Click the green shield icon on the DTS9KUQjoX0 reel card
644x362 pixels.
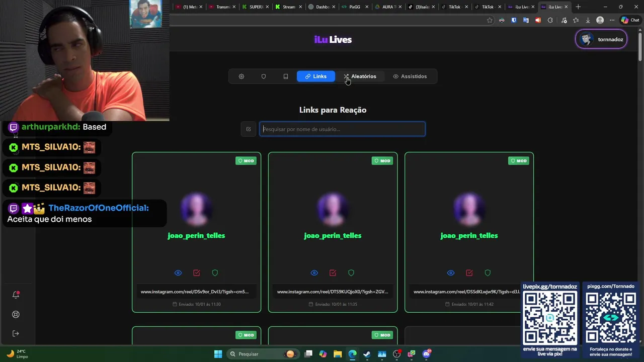(351, 273)
